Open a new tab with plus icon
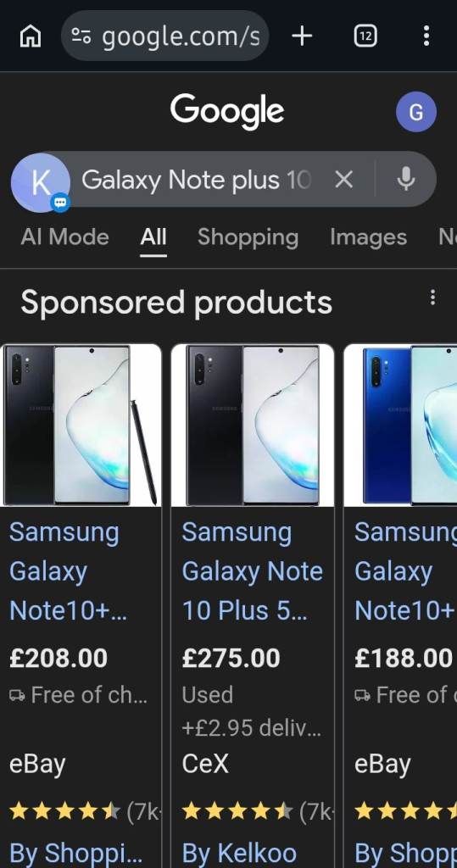 coord(302,36)
